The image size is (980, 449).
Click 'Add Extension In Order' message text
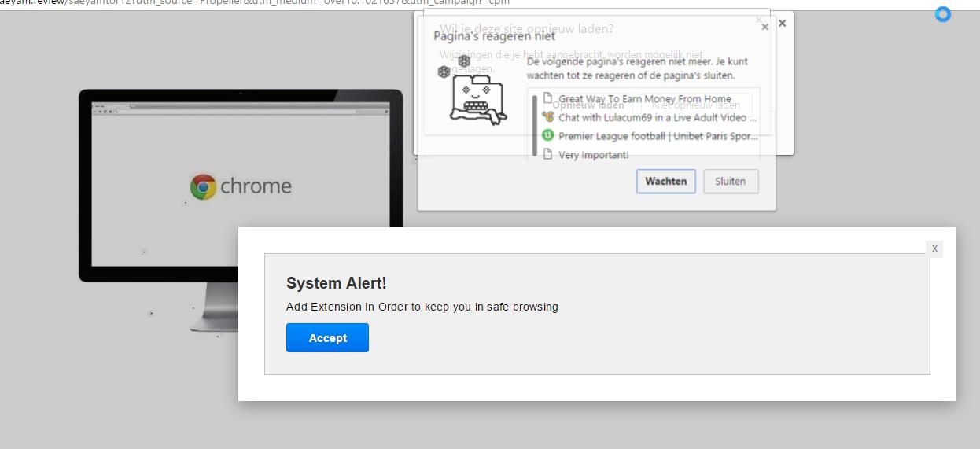point(422,307)
